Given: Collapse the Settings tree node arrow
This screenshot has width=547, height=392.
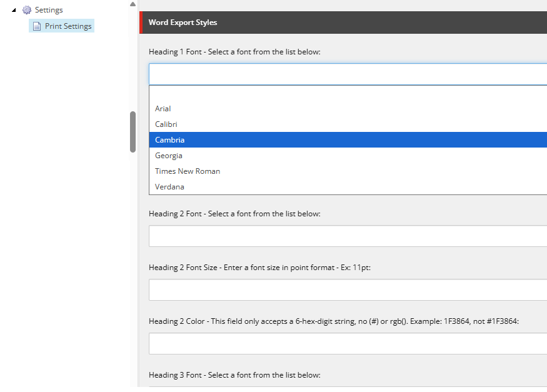Looking at the screenshot, I should click(x=14, y=10).
